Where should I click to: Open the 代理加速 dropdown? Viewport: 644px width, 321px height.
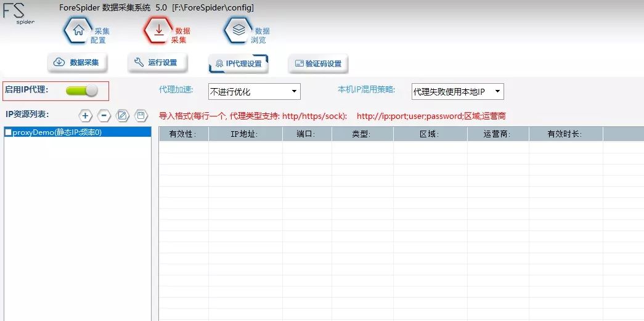(255, 92)
